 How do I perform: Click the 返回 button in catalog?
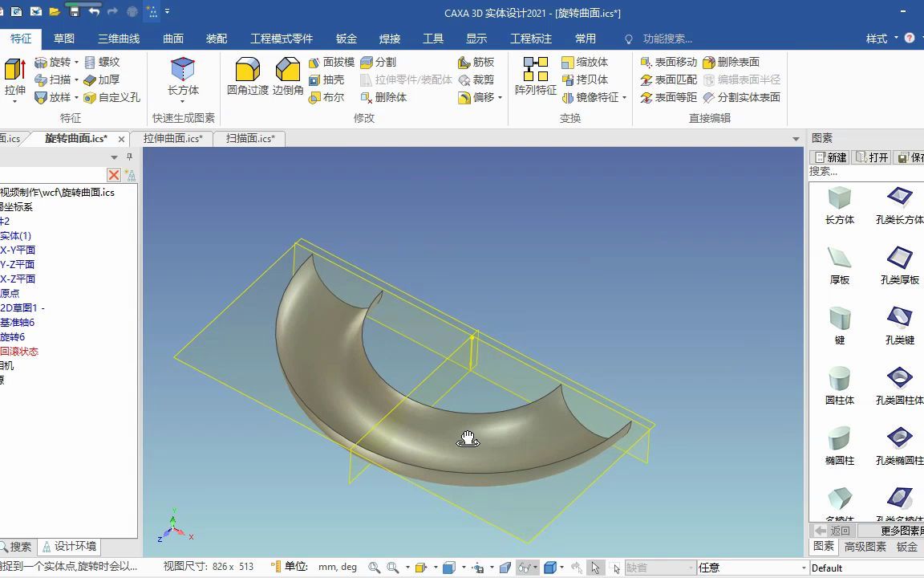click(x=834, y=531)
